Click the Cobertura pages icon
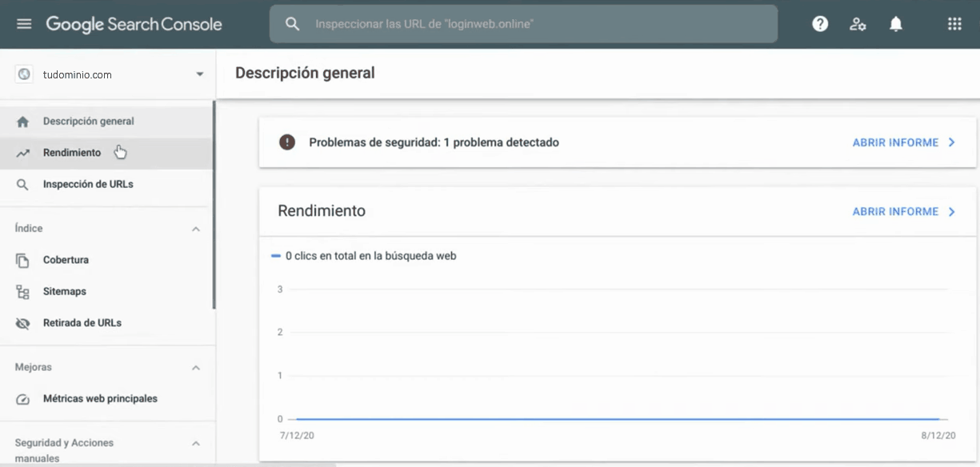The image size is (980, 467). [22, 261]
